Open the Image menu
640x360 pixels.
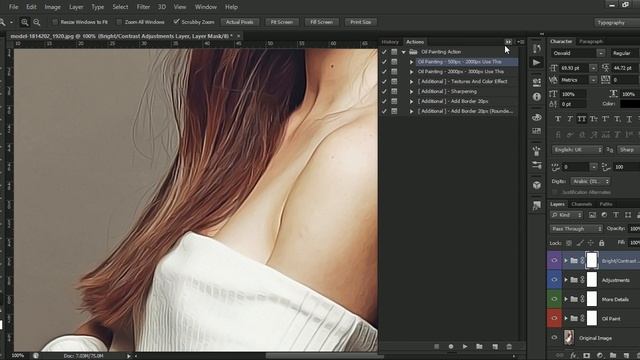coord(52,7)
